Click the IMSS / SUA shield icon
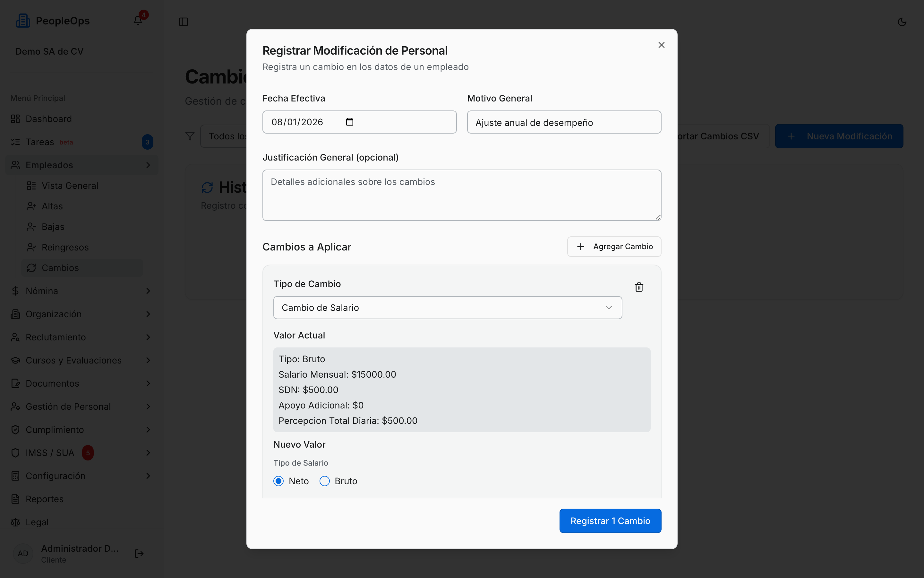This screenshot has height=578, width=924. [15, 453]
